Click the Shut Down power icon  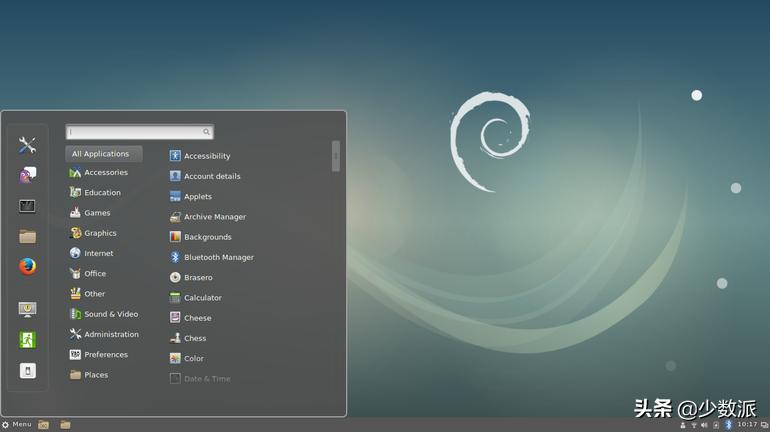coord(28,371)
